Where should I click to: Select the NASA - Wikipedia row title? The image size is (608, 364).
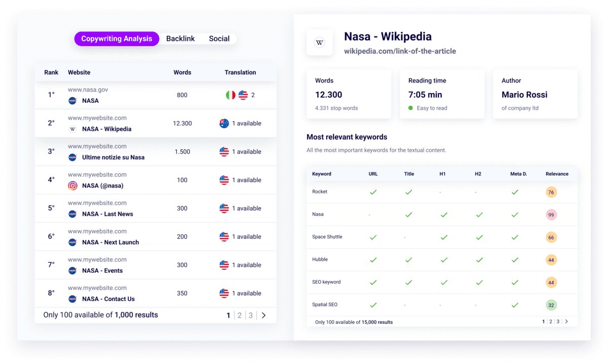click(107, 129)
